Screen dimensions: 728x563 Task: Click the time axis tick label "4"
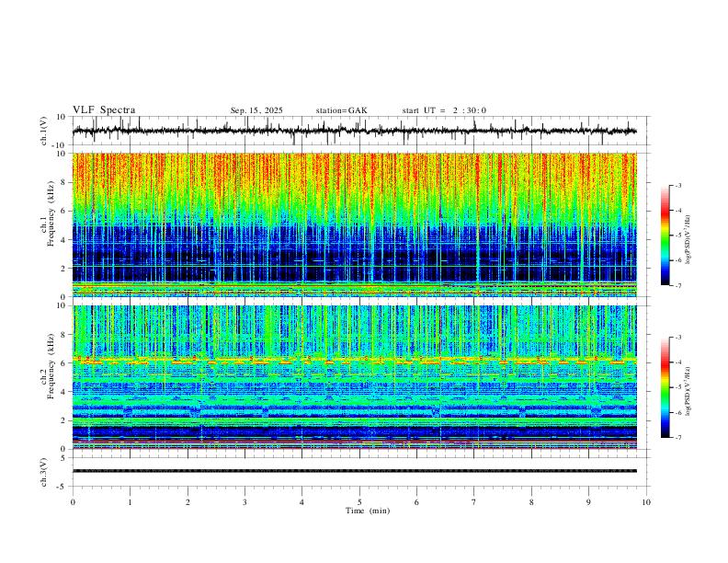pyautogui.click(x=302, y=502)
